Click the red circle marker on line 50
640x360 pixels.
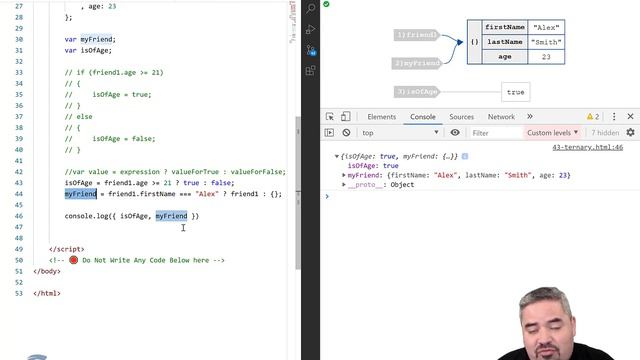pos(73,260)
